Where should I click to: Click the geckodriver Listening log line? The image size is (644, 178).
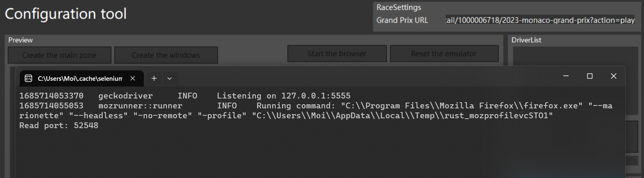(x=185, y=96)
